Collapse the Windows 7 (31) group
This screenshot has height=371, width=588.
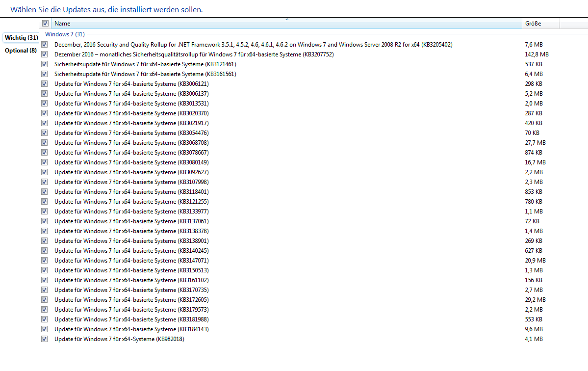pos(65,34)
